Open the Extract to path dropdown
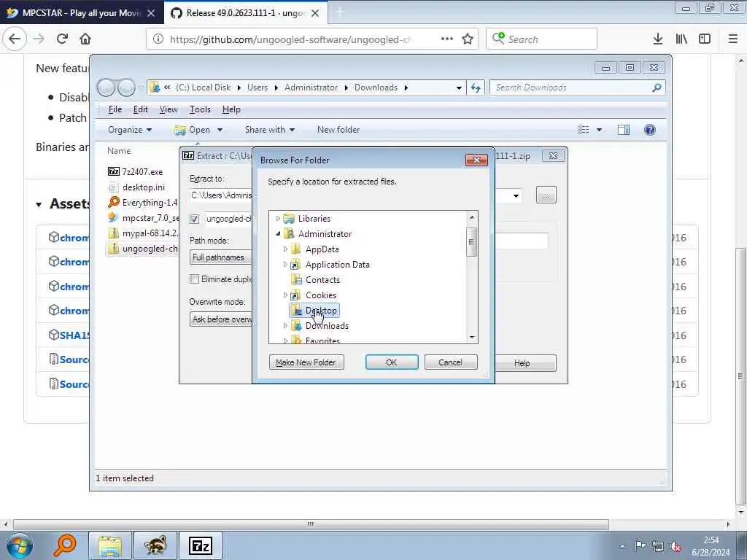747x560 pixels. coord(516,195)
